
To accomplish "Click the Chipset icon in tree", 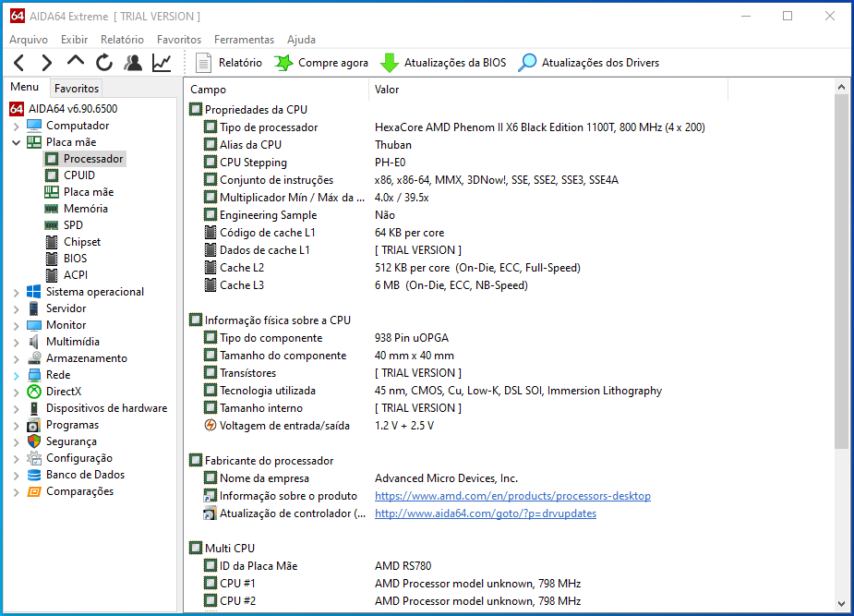I will pos(52,242).
